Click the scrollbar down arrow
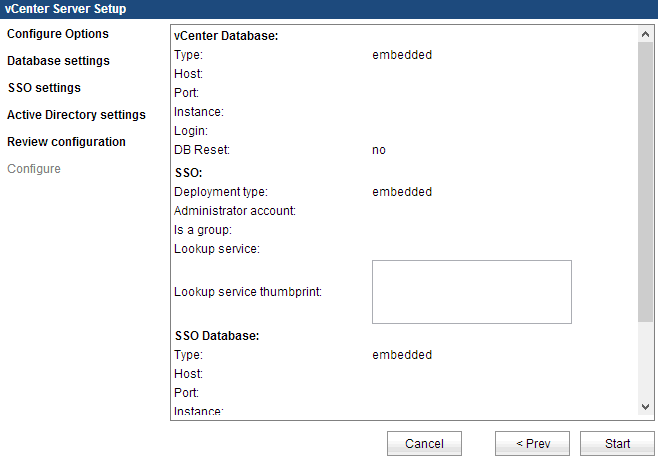The width and height of the screenshot is (658, 459). tap(645, 407)
